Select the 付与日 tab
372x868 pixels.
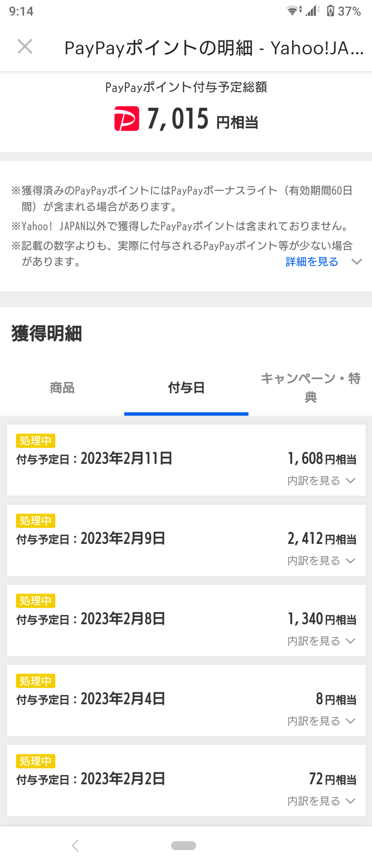[186, 388]
